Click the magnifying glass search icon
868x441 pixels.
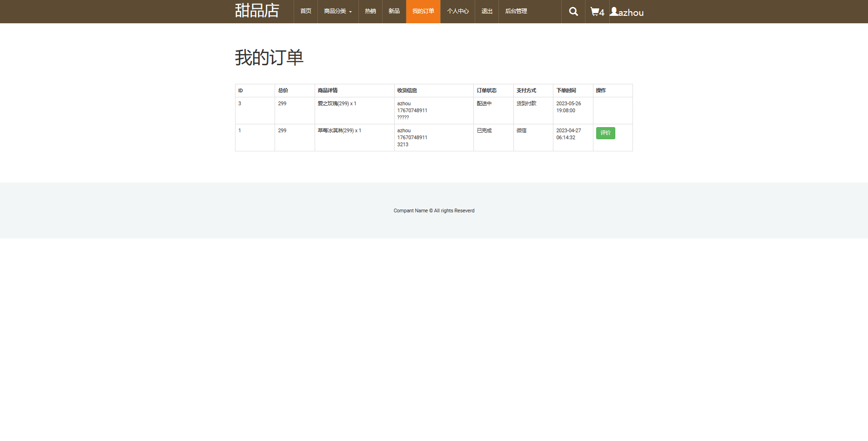pyautogui.click(x=573, y=12)
